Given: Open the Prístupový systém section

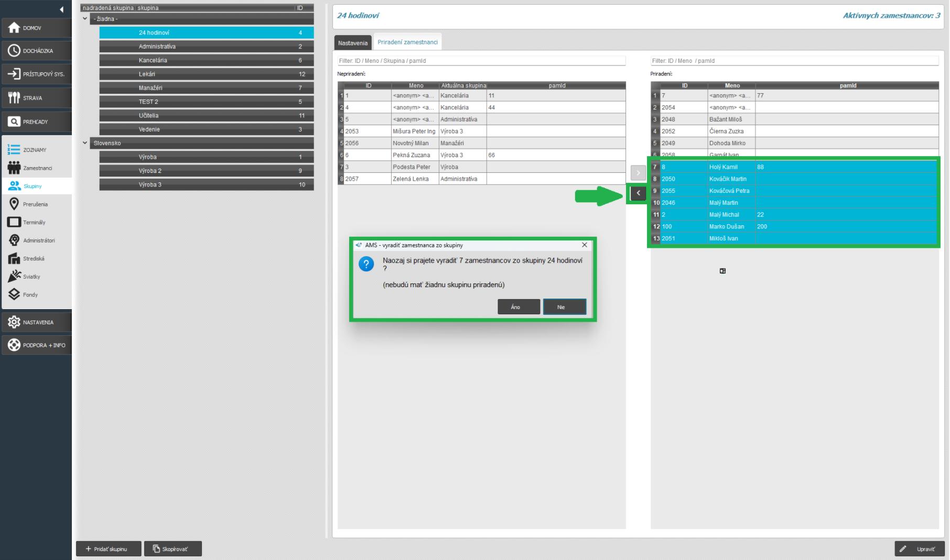Looking at the screenshot, I should 36,74.
